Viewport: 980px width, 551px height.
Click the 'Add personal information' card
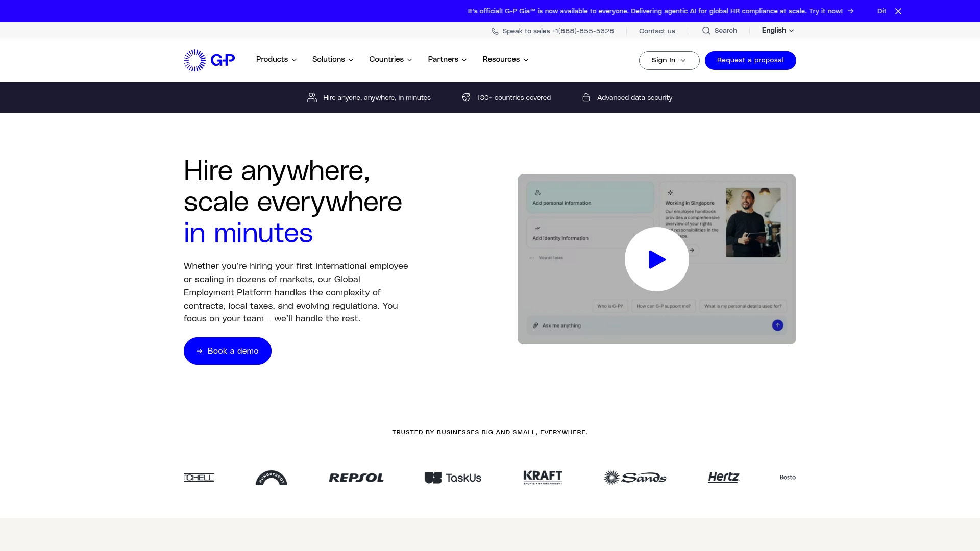click(x=590, y=197)
